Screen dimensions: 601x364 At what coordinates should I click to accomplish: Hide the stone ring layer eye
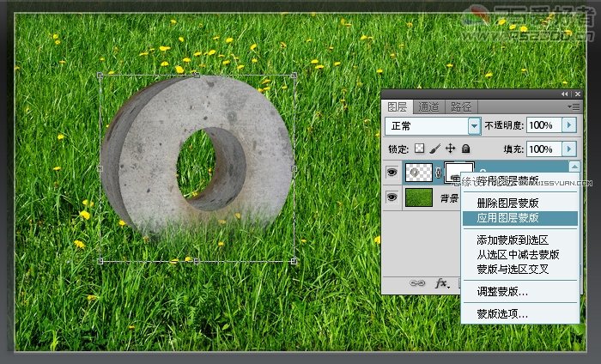point(392,173)
